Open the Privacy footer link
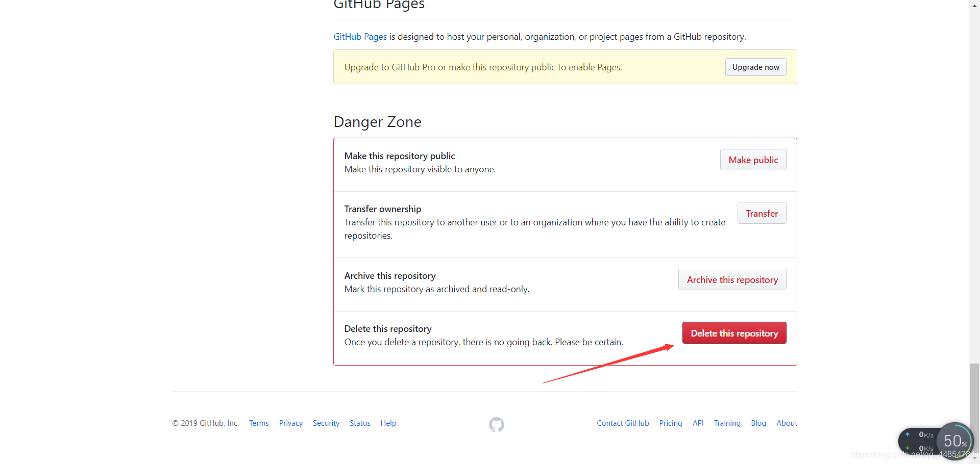This screenshot has height=464, width=980. pyautogui.click(x=291, y=423)
